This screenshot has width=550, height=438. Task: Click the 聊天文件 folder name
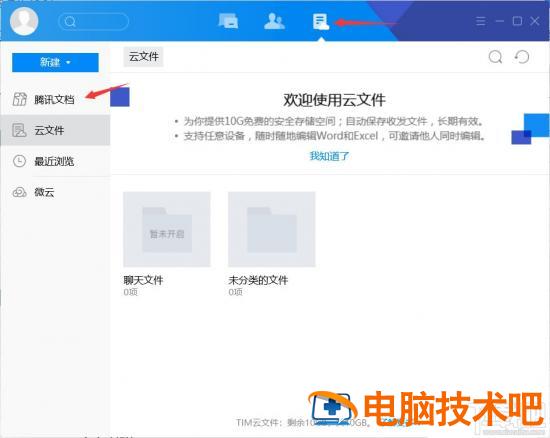pos(143,280)
